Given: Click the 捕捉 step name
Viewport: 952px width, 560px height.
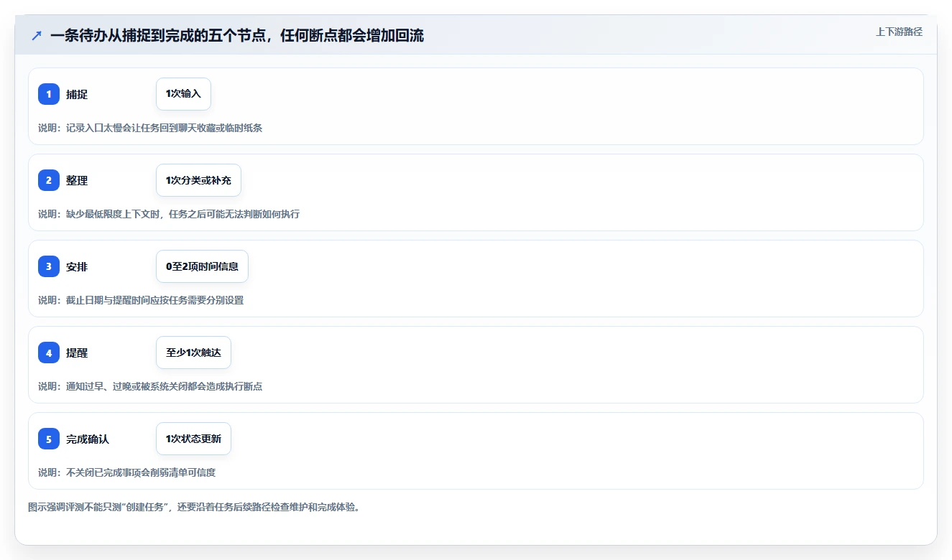Looking at the screenshot, I should [x=77, y=94].
